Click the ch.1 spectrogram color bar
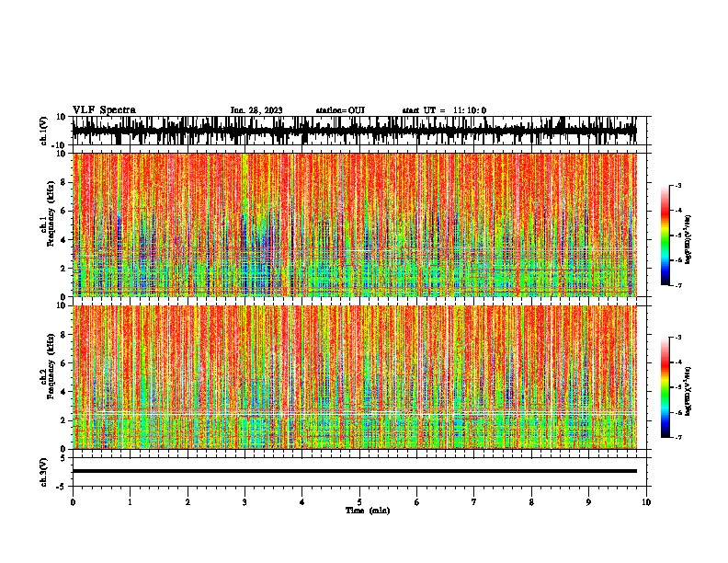Screen dimensions: 728x563 [665, 236]
